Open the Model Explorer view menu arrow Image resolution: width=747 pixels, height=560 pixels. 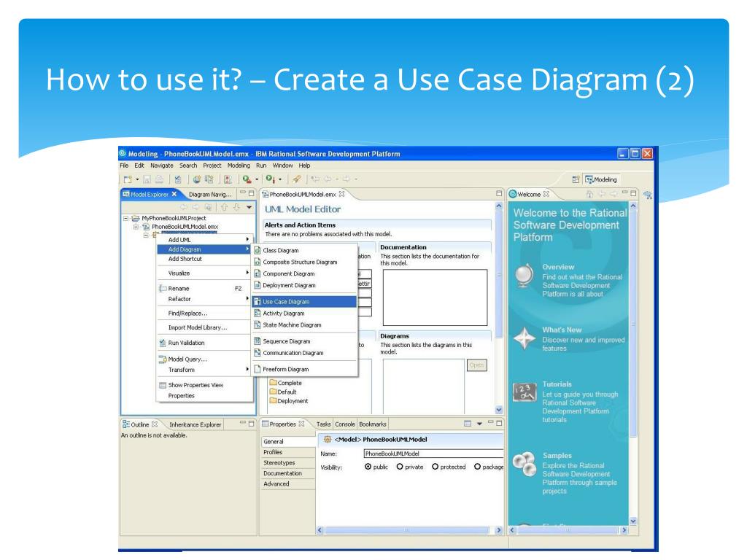249,208
